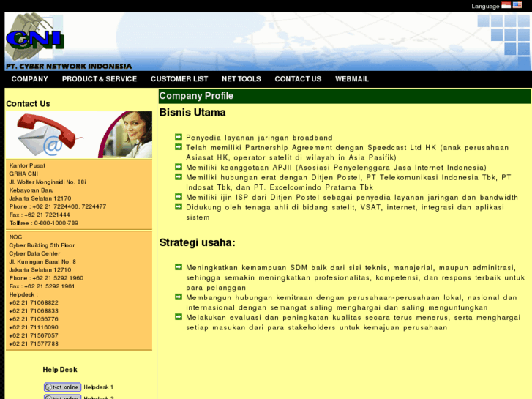Select the Fax +62 21 7221444 line

tap(40, 215)
